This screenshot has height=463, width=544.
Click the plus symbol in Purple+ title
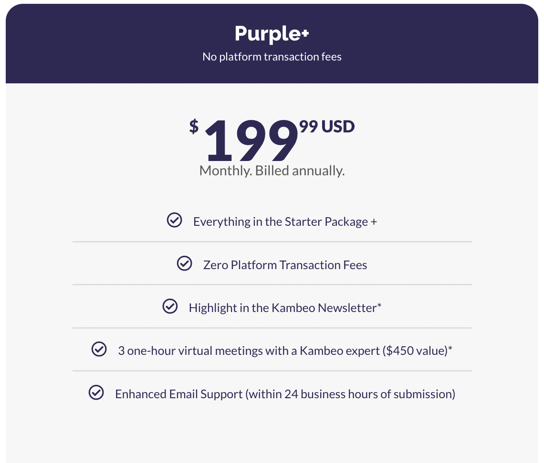(x=305, y=33)
